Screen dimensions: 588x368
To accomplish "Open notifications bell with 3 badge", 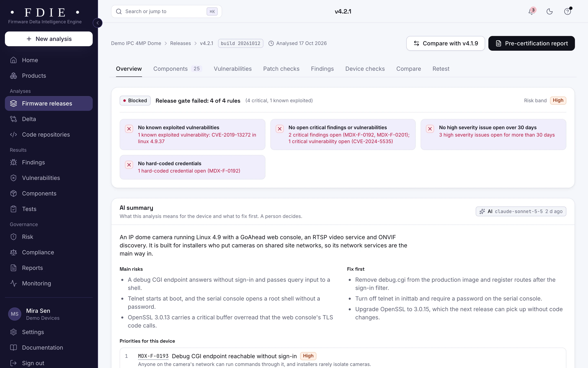I will point(532,11).
